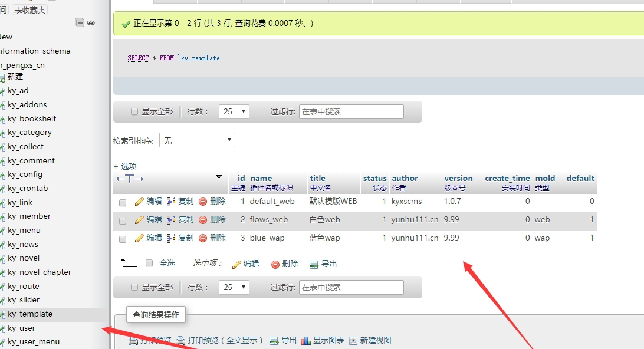Select the checkbox for blue_wap row
Viewport: 644px width, 349px height.
click(122, 238)
